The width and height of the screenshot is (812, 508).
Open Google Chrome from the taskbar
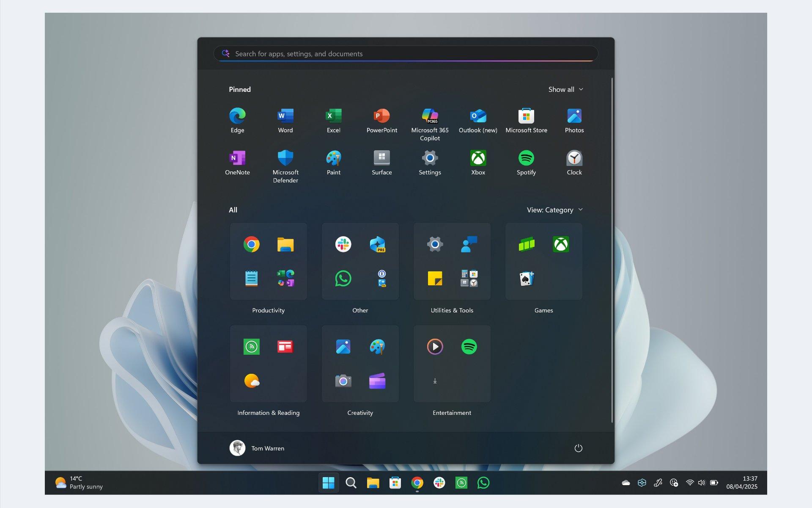point(417,483)
